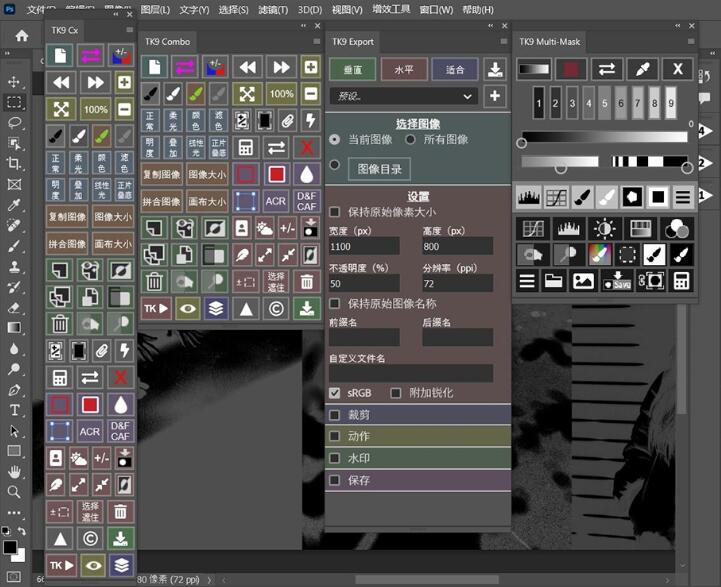Click the foreground color swatch
Image resolution: width=721 pixels, height=587 pixels.
(10, 547)
